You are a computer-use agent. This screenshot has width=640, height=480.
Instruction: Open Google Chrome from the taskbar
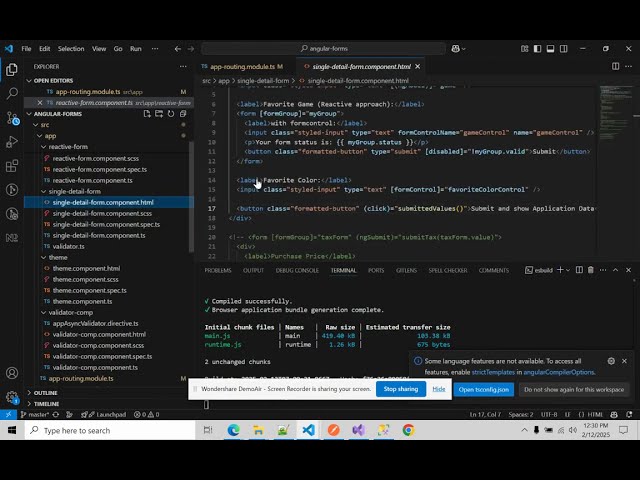pos(408,430)
